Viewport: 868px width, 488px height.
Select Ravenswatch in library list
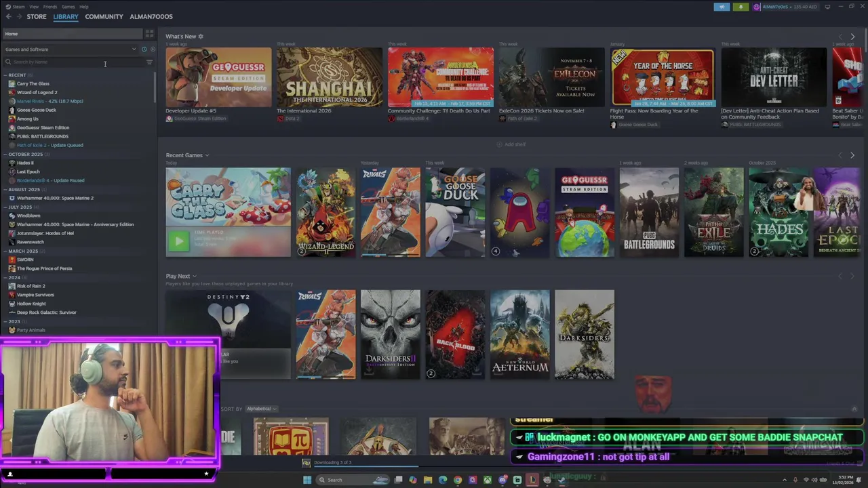[30, 243]
